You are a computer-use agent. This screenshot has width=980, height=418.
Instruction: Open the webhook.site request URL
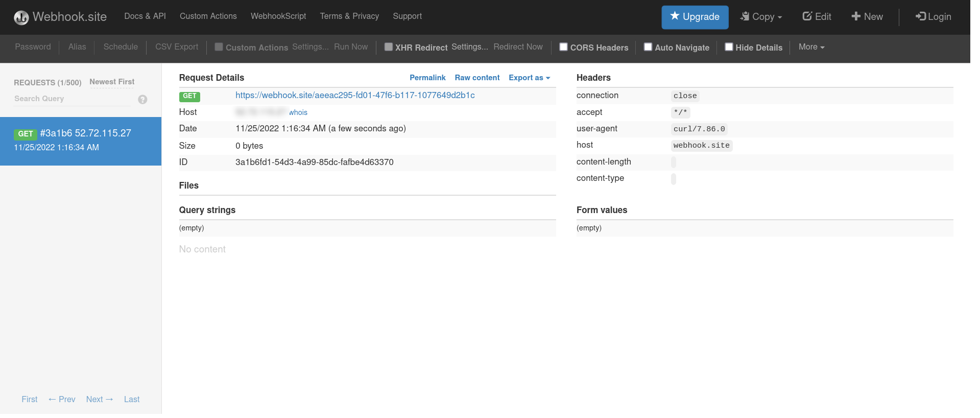pyautogui.click(x=355, y=96)
